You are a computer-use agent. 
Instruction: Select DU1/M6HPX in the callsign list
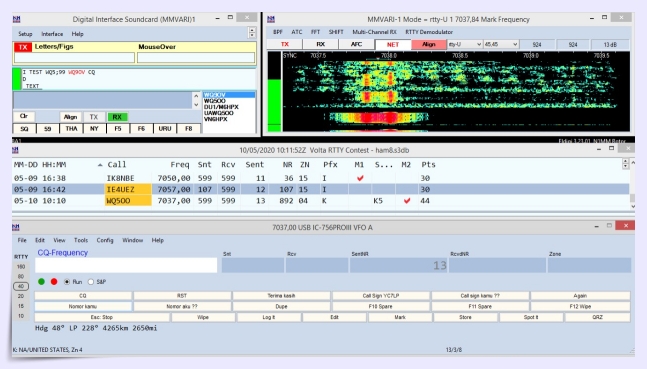221,107
